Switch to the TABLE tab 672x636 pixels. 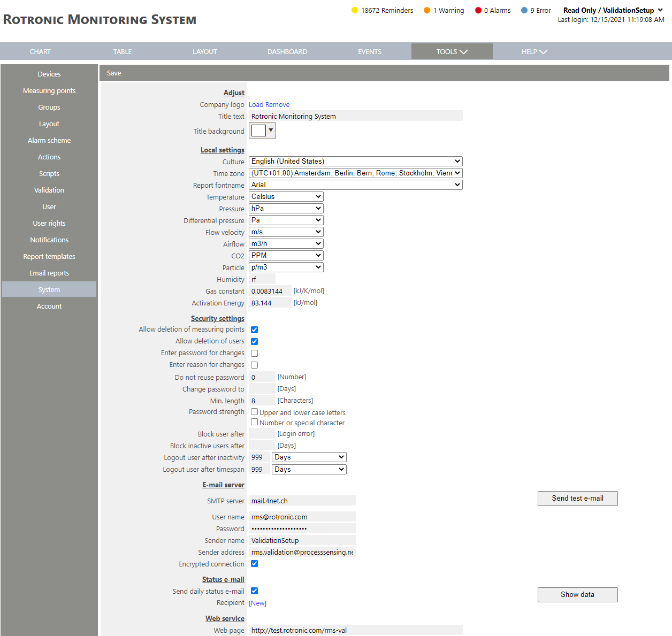(x=123, y=51)
